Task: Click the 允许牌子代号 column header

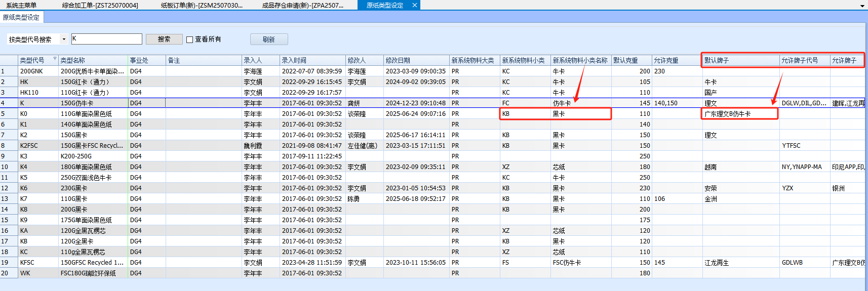Action: coord(805,60)
